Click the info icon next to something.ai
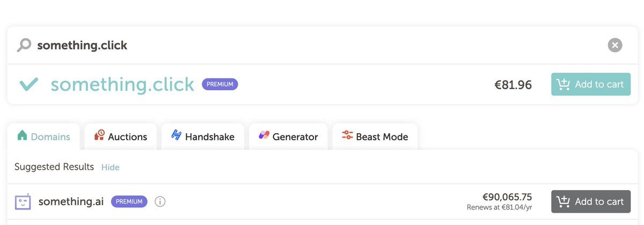The image size is (644, 225). coord(160,202)
